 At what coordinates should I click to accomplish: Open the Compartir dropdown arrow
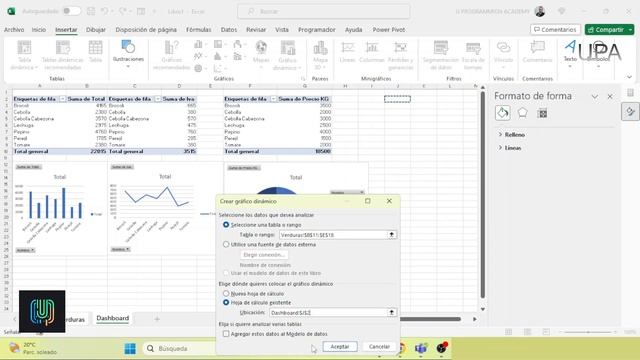click(630, 30)
